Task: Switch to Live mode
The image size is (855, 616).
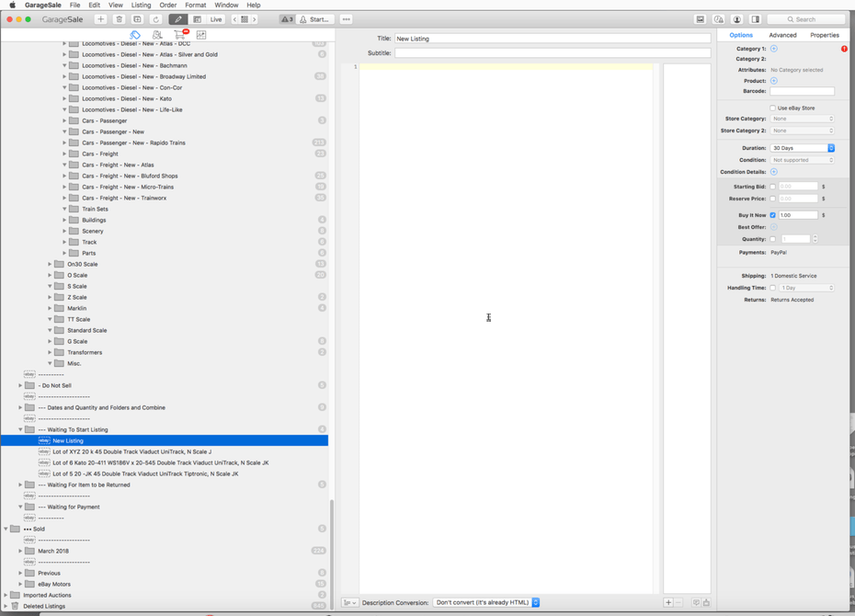Action: click(x=216, y=19)
